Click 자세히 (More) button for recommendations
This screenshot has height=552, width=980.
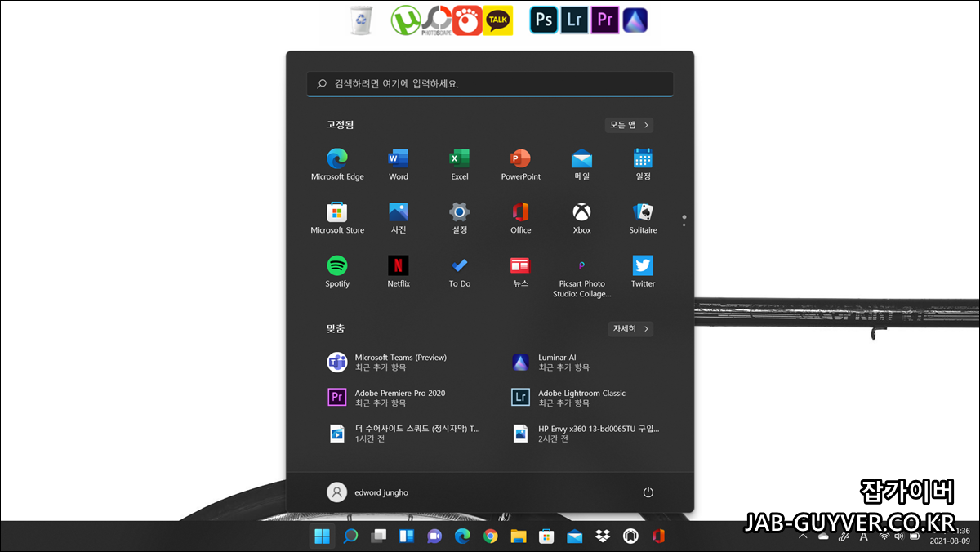pos(630,329)
